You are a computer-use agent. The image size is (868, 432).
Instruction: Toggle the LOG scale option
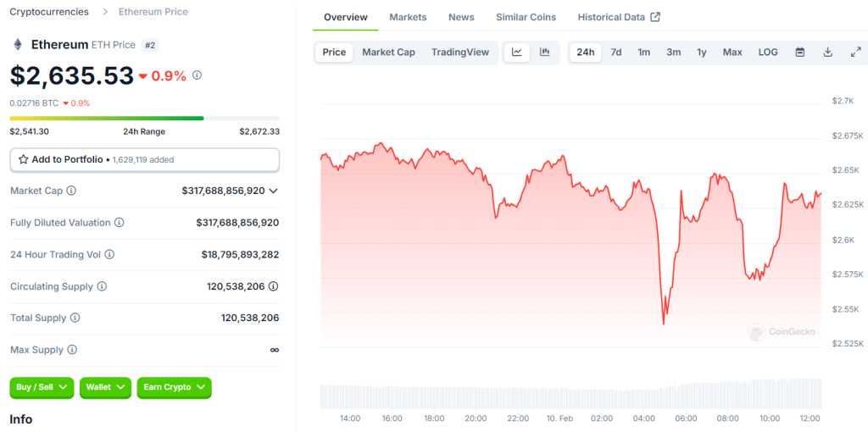(x=768, y=52)
